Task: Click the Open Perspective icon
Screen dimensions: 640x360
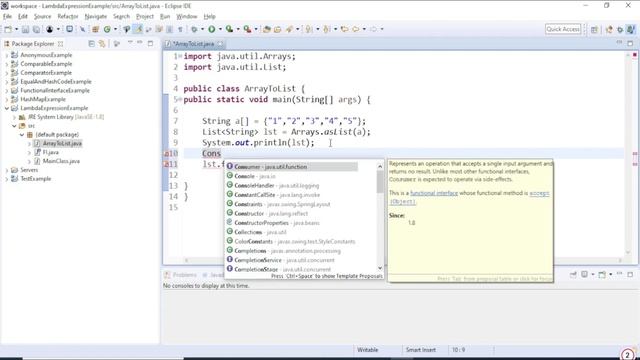Action: [x=594, y=29]
